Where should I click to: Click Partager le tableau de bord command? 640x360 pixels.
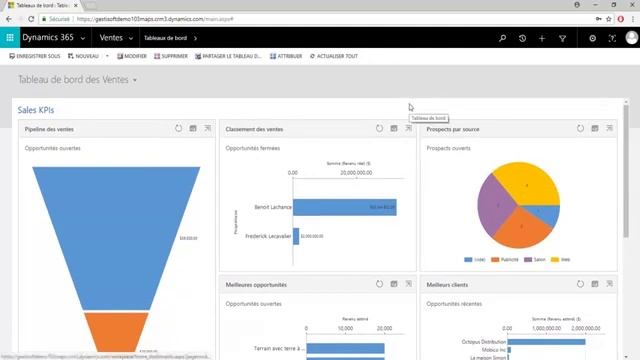point(228,56)
